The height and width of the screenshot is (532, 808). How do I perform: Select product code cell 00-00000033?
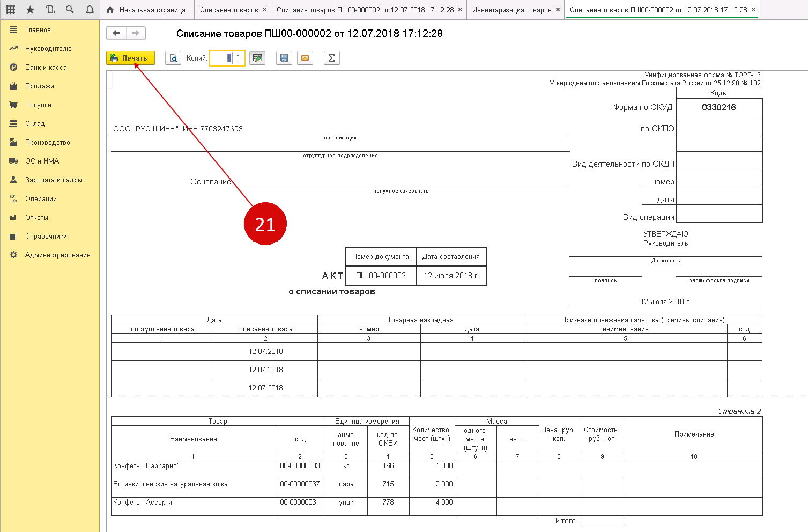click(300, 470)
